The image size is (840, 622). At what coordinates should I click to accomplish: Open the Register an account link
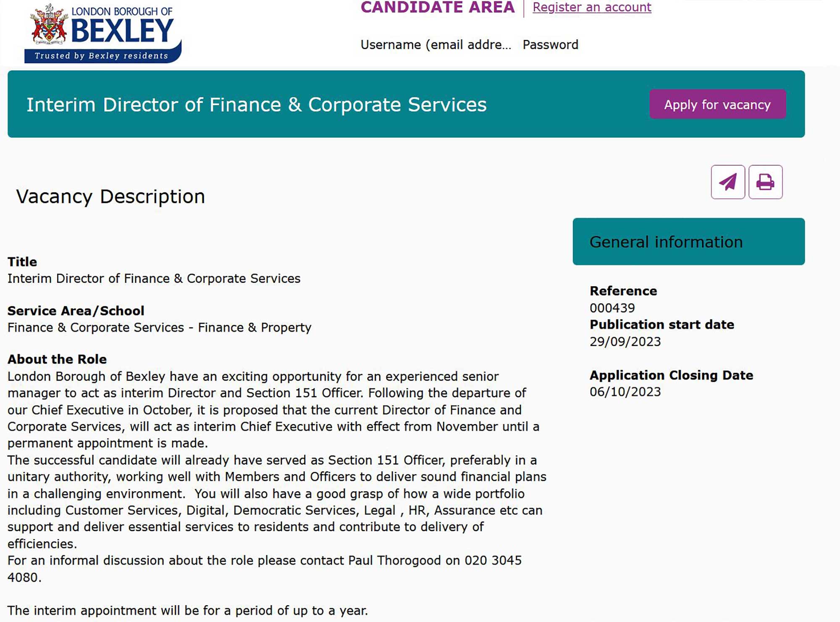[x=592, y=7]
